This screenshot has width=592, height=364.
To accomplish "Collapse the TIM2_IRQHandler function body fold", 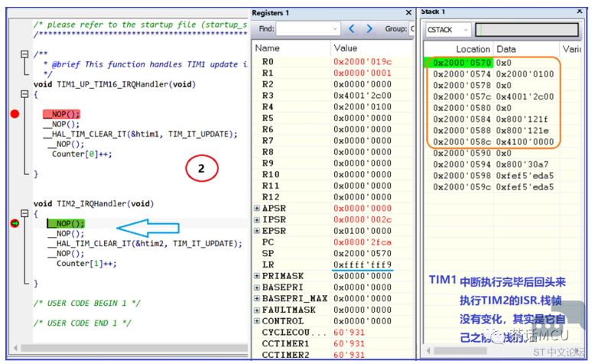I will click(24, 213).
